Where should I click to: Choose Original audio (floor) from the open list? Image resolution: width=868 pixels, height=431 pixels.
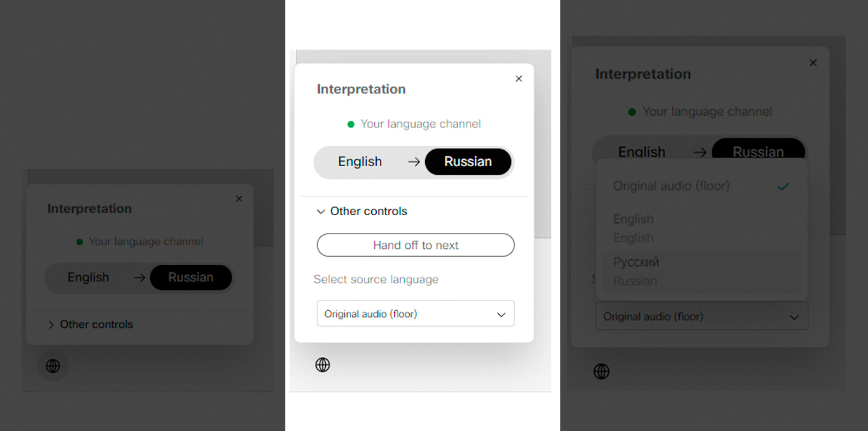tap(671, 186)
